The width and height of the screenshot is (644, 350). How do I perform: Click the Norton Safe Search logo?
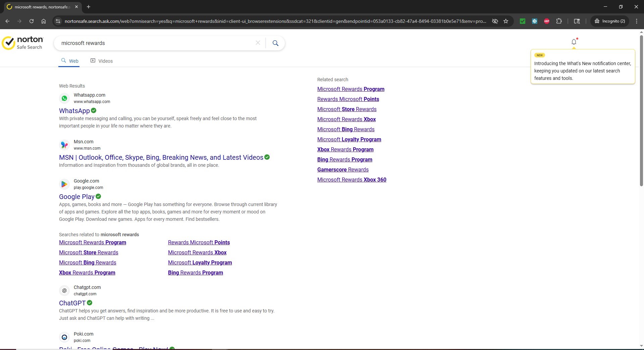(x=22, y=43)
